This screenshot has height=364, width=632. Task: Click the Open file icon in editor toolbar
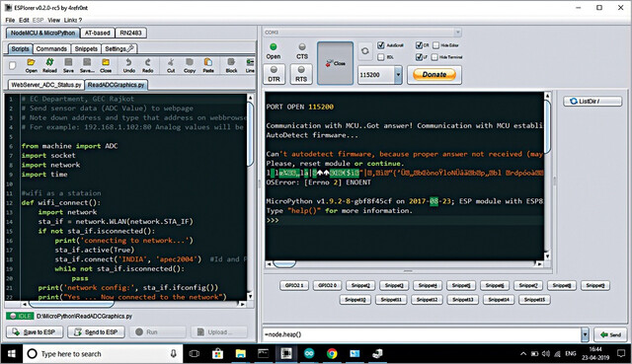tap(31, 65)
